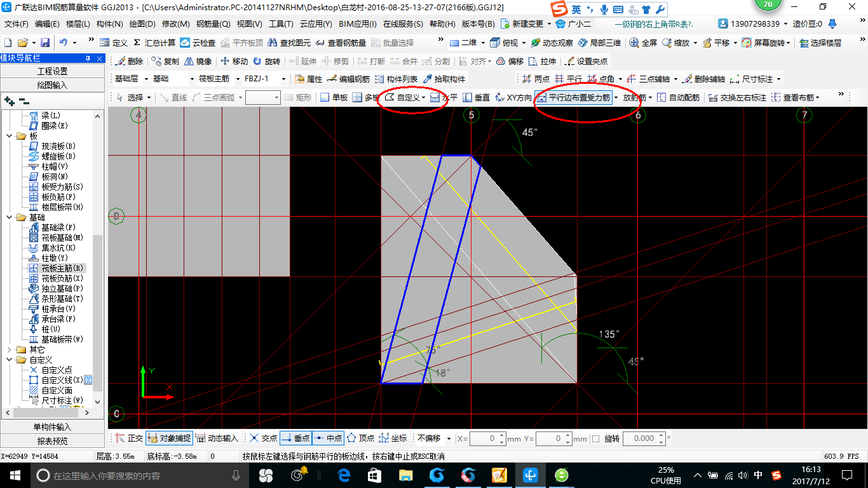Toggle 对象捕捉 object snap
The image size is (868, 488).
(x=169, y=438)
